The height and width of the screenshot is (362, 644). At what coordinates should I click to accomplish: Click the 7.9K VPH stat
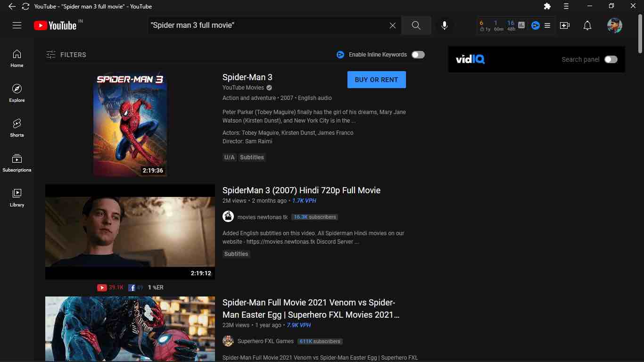299,325
